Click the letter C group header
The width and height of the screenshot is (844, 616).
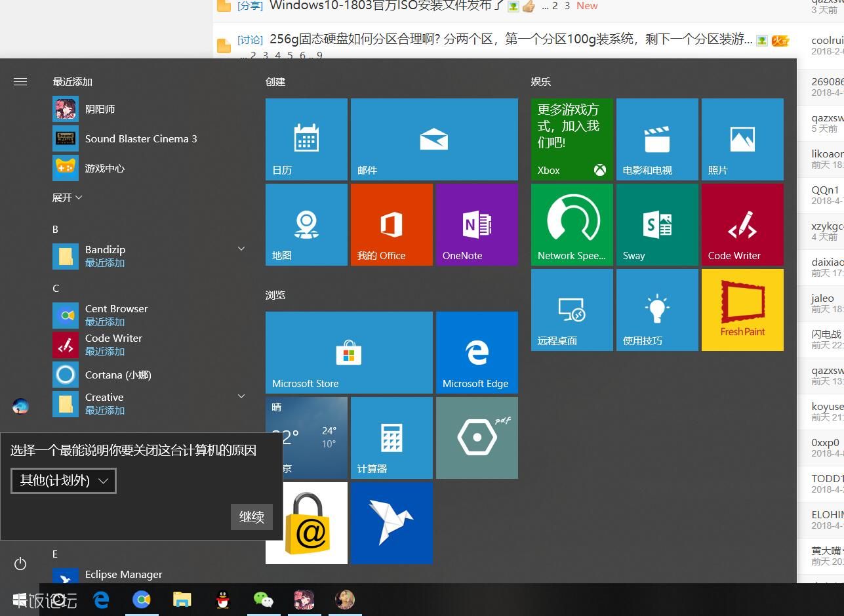click(56, 288)
